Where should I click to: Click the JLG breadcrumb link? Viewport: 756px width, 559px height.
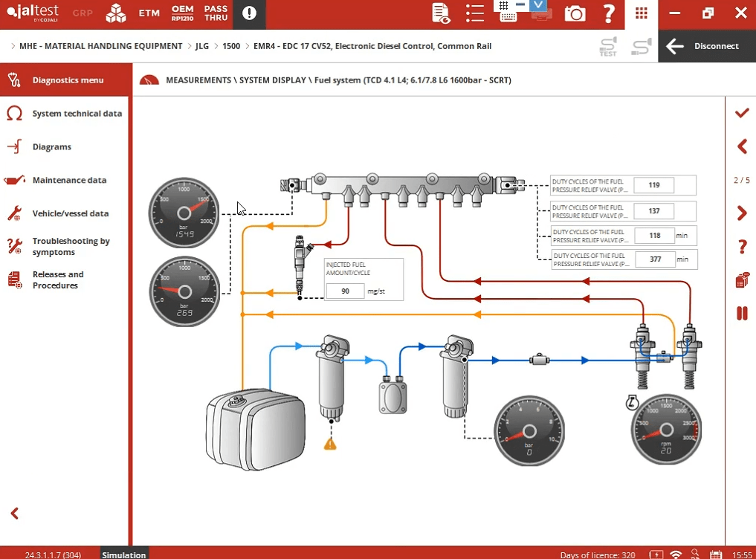coord(201,46)
